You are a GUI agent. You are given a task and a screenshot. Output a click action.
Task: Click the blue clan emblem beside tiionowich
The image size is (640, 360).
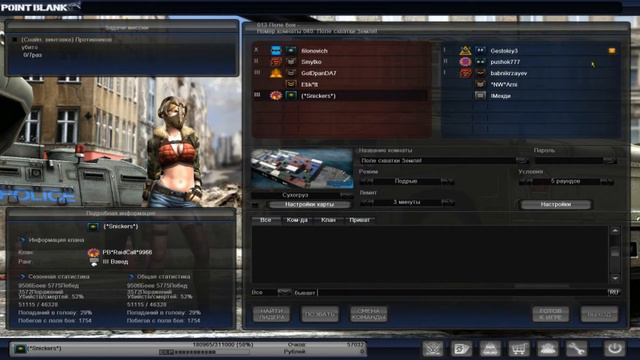[276, 51]
